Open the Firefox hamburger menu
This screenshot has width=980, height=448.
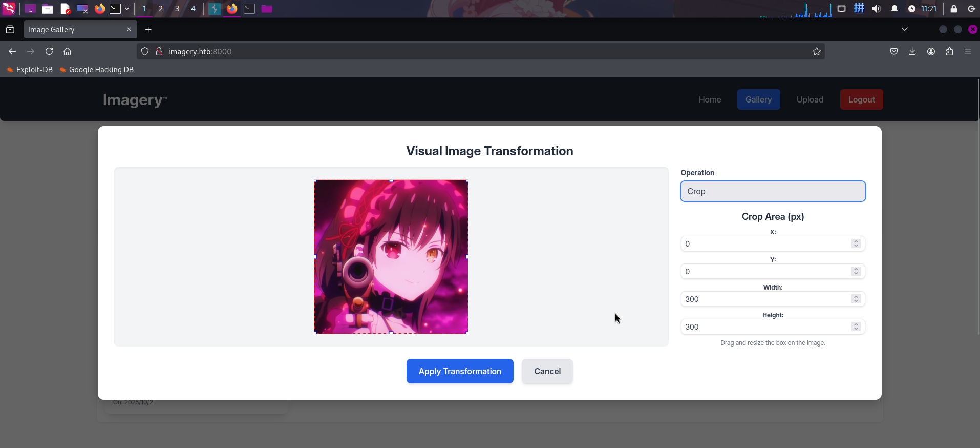[x=968, y=51]
